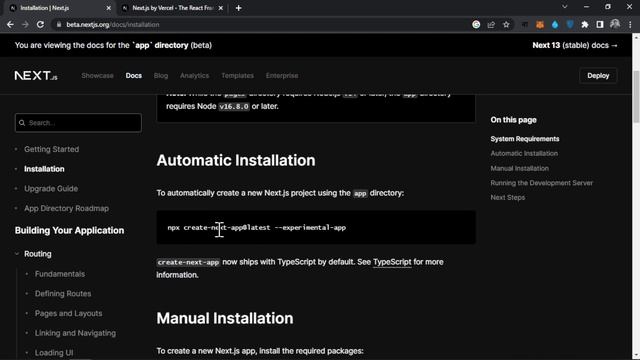The width and height of the screenshot is (640, 360).
Task: Click the Deploy button
Action: (598, 76)
